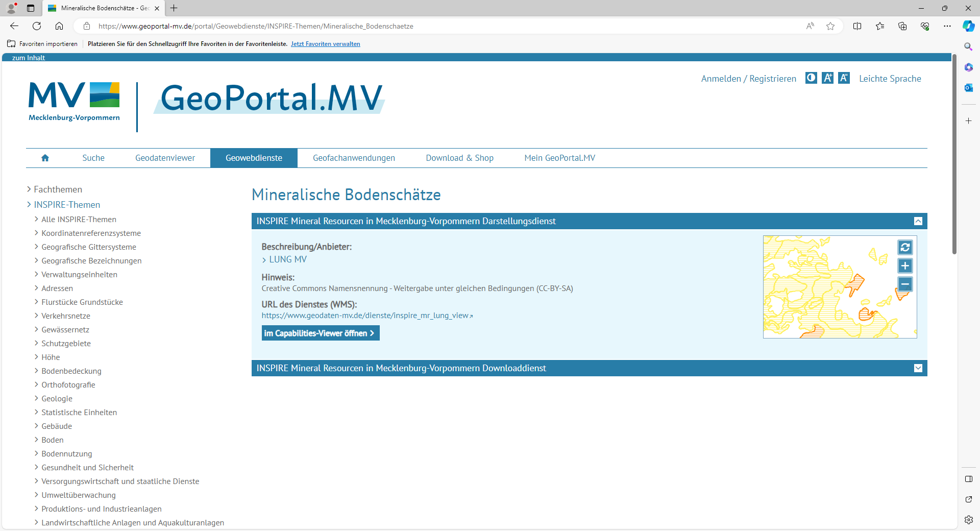Open sidebar search icon
This screenshot has width=980, height=531.
tap(968, 46)
